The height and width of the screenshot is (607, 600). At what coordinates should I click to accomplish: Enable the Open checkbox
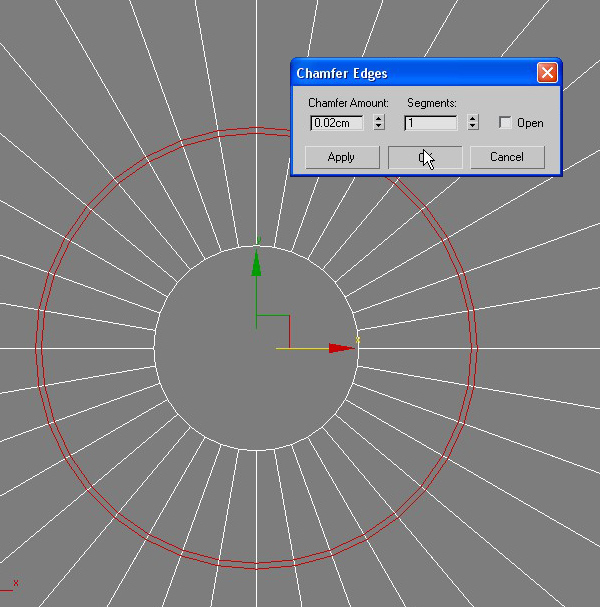pyautogui.click(x=506, y=123)
